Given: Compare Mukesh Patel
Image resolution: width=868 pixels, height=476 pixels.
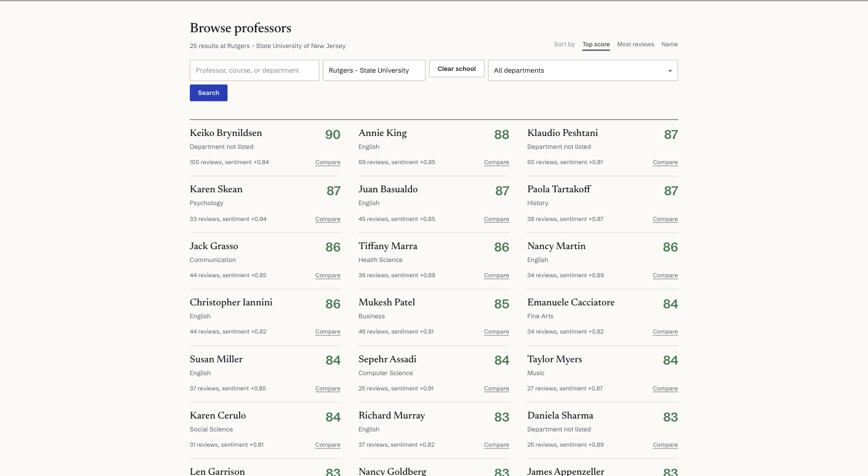Looking at the screenshot, I should click(496, 332).
